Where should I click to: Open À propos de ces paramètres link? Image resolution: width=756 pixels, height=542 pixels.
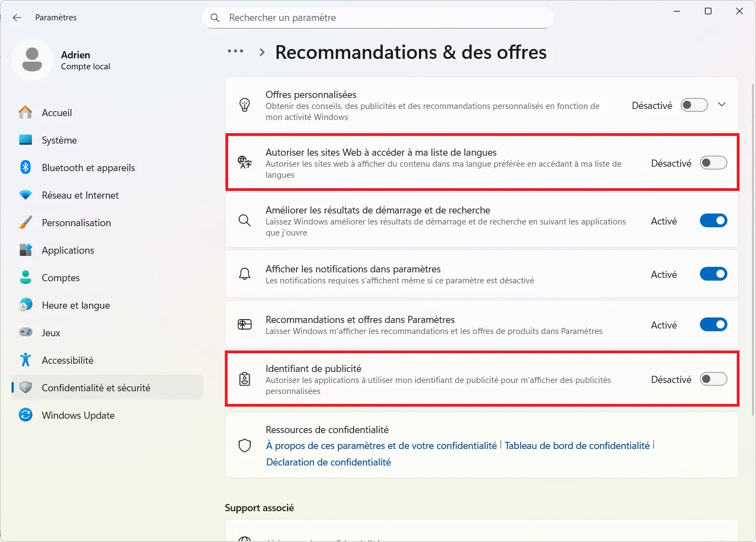tap(382, 446)
